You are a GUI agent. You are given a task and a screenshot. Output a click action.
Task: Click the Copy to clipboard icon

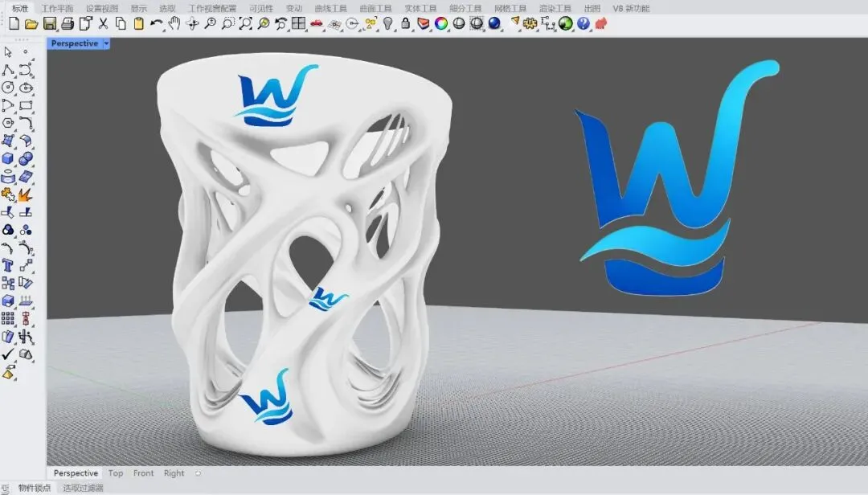coord(121,23)
